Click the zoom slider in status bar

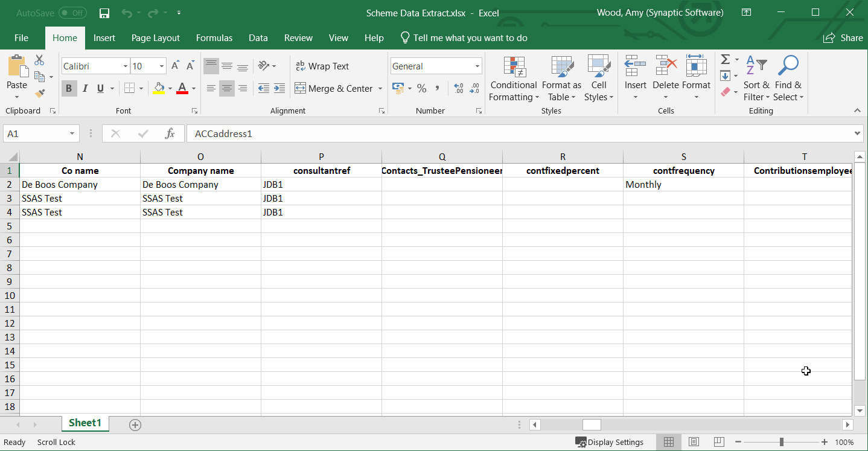781,442
